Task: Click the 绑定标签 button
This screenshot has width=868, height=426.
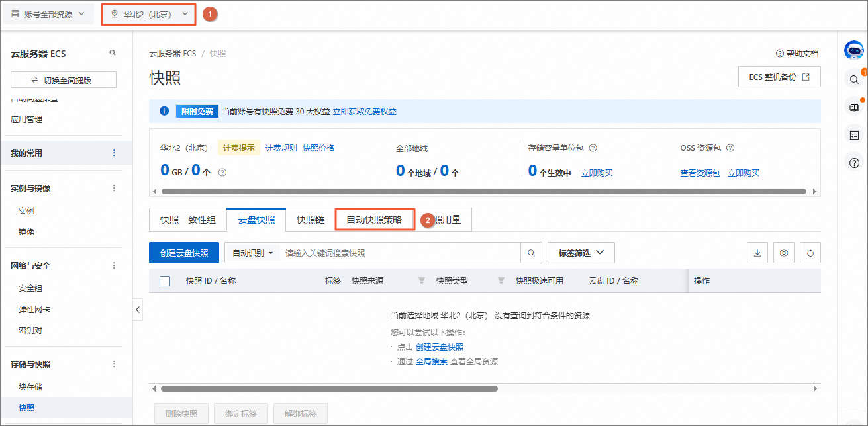Action: 241,415
